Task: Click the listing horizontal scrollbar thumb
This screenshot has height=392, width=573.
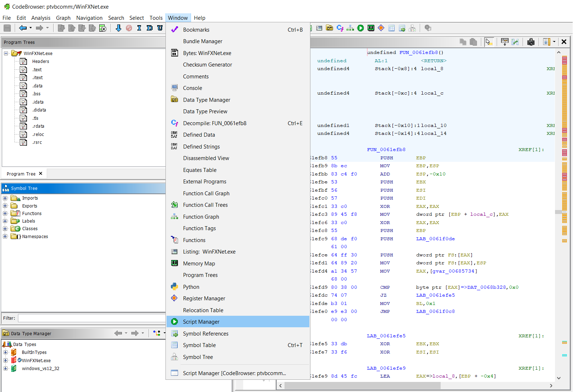Action: tap(363, 386)
